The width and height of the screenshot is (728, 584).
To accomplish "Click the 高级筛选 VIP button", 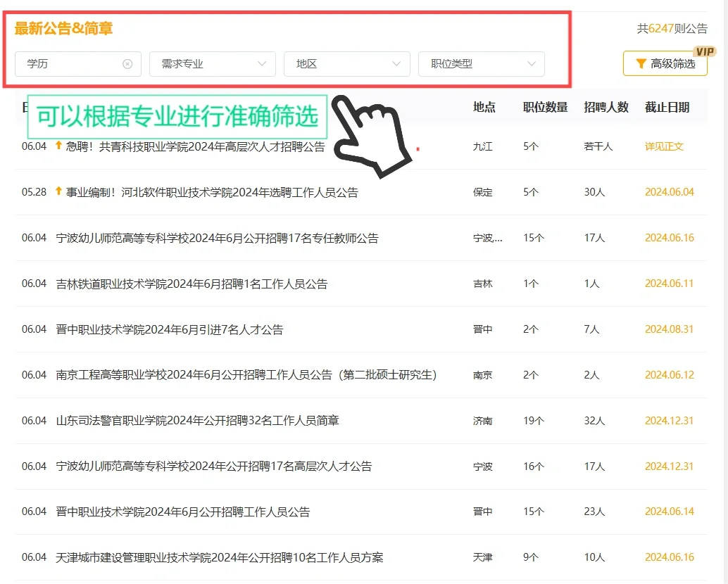I will click(x=665, y=63).
